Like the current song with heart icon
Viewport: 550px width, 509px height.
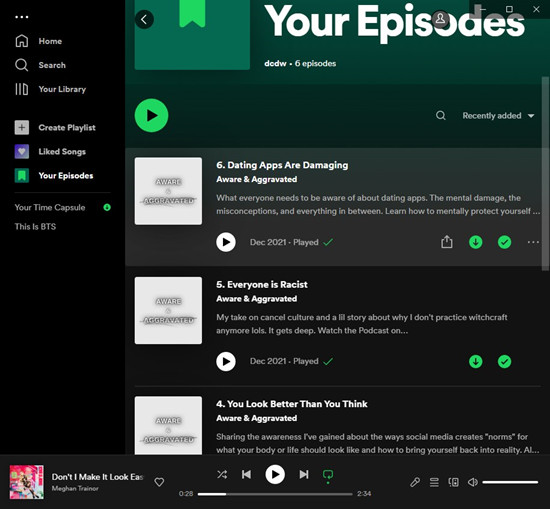159,482
